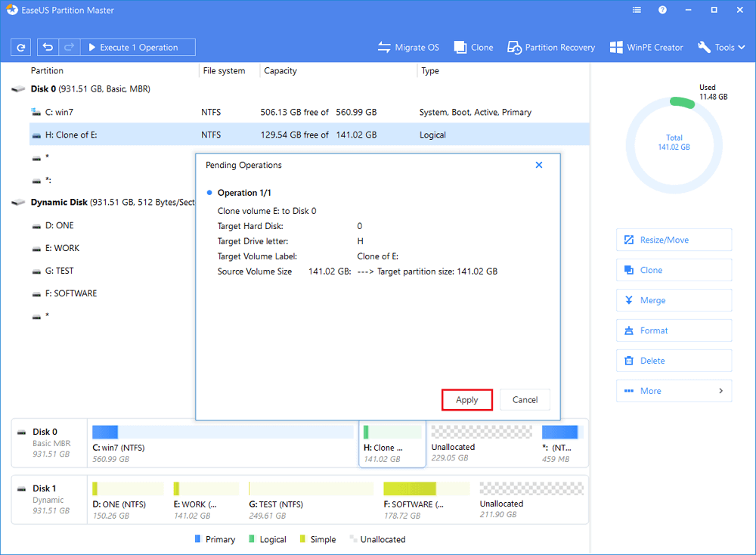Select C: win7 block in disk map
Viewport: 756px width, 555px height.
(x=223, y=444)
